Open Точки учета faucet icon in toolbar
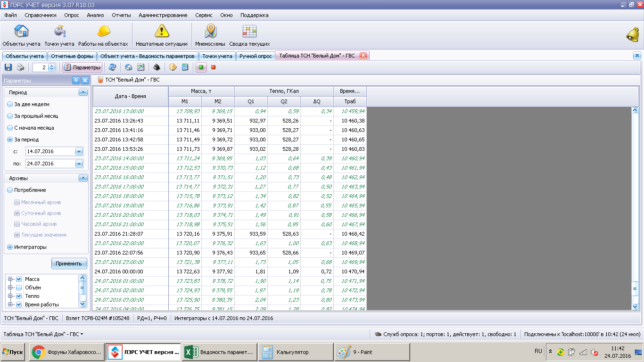The width and height of the screenshot is (644, 362). point(59,35)
